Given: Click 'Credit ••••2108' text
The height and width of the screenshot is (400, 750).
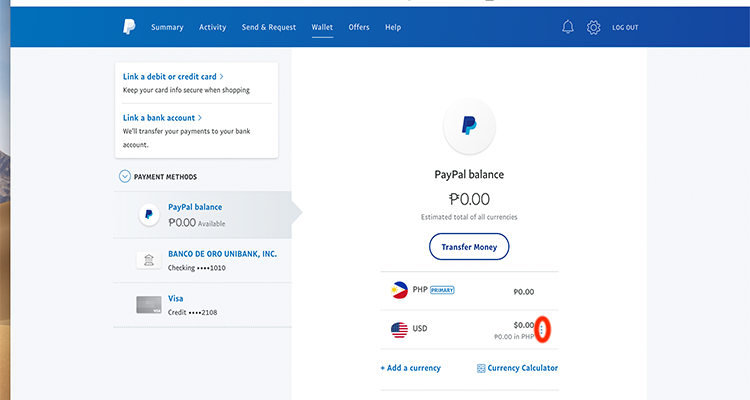Looking at the screenshot, I should click(x=192, y=312).
